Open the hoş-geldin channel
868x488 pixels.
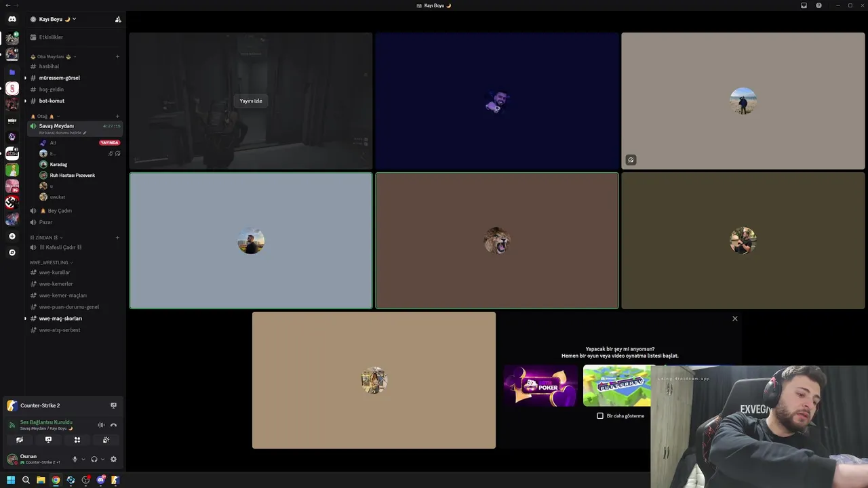coord(52,89)
